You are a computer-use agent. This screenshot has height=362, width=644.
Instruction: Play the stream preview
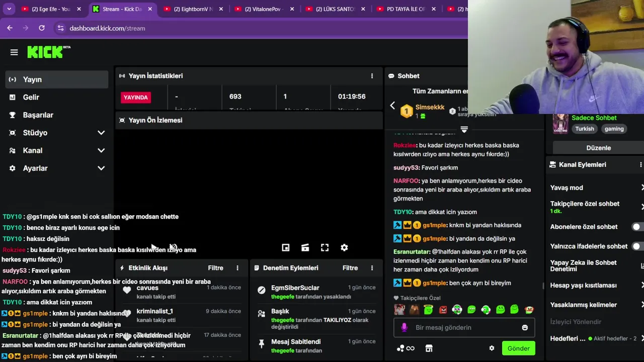pyautogui.click(x=153, y=247)
